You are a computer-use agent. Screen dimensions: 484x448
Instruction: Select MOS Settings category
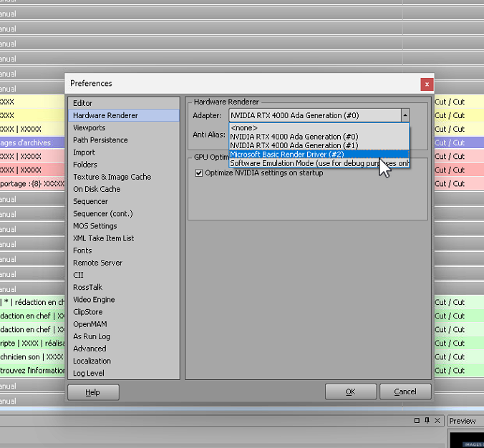point(124,226)
